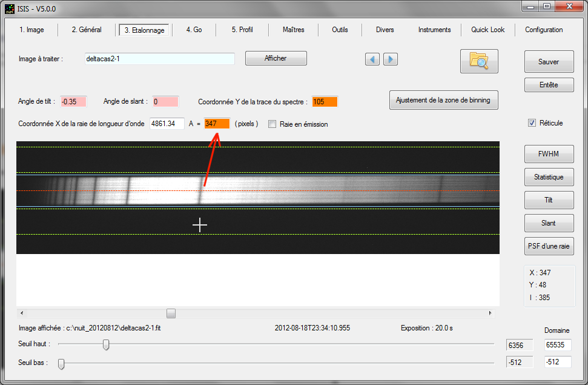Image resolution: width=588 pixels, height=385 pixels.
Task: Click the timestamp 2012-08-18T23:34:10.955
Action: click(312, 328)
